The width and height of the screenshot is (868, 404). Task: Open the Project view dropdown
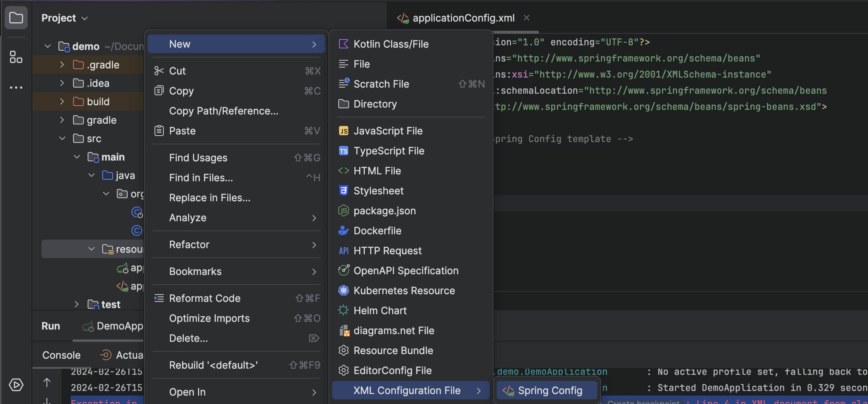pos(85,18)
